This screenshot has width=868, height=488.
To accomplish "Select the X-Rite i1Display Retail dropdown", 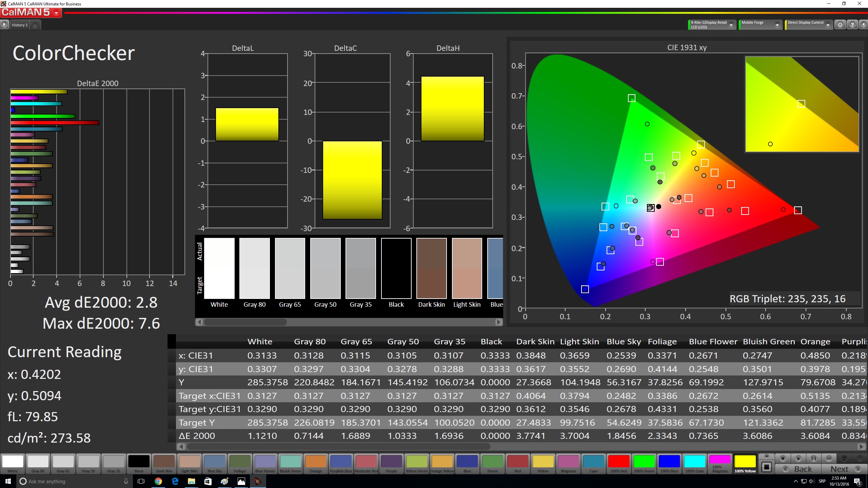I will 711,25.
